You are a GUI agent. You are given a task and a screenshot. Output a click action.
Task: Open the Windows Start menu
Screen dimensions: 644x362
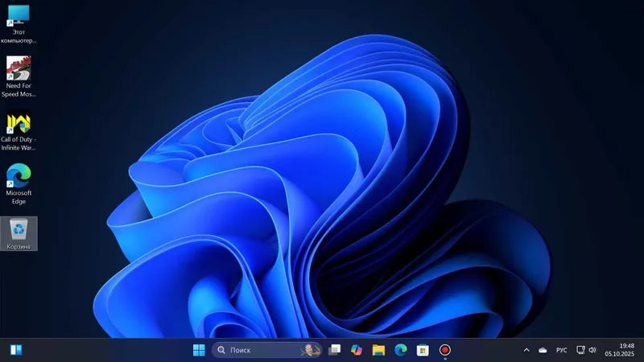coord(199,350)
